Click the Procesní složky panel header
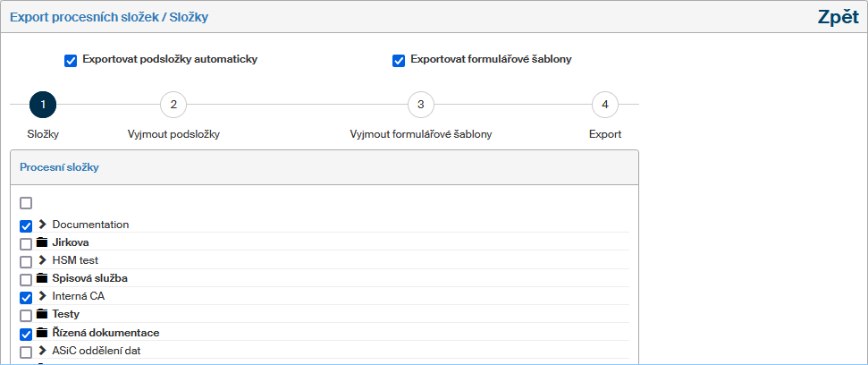The image size is (868, 365). [60, 167]
